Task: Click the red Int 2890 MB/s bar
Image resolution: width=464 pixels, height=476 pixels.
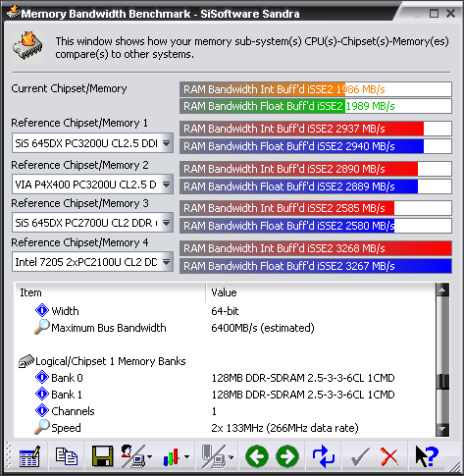Action: 316,169
